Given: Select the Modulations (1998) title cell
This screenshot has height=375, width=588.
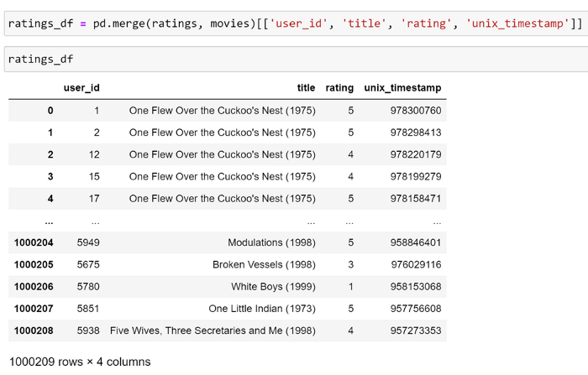Looking at the screenshot, I should [x=271, y=243].
